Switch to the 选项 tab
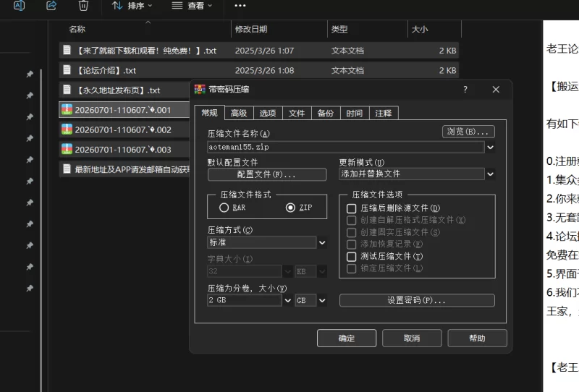 point(268,113)
